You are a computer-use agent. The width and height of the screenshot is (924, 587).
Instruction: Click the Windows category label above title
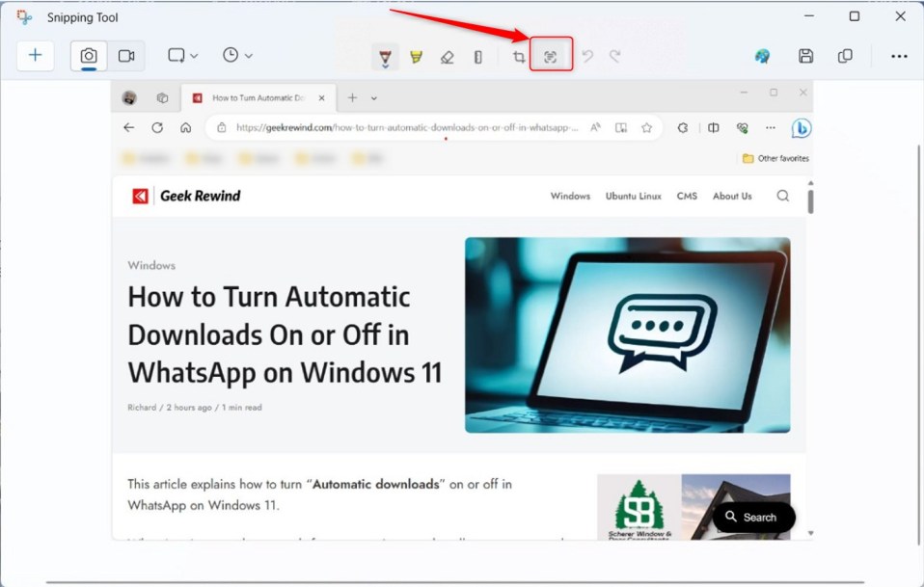151,265
